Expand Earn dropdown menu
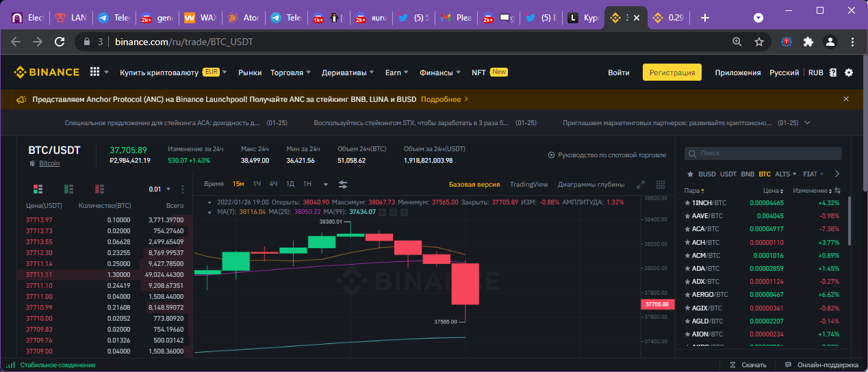This screenshot has width=868, height=372. (x=397, y=72)
